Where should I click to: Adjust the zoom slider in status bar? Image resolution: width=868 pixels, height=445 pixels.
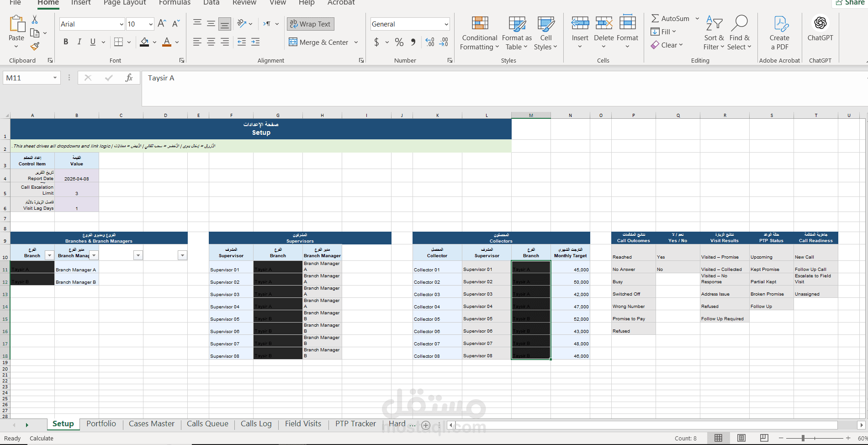tap(803, 438)
